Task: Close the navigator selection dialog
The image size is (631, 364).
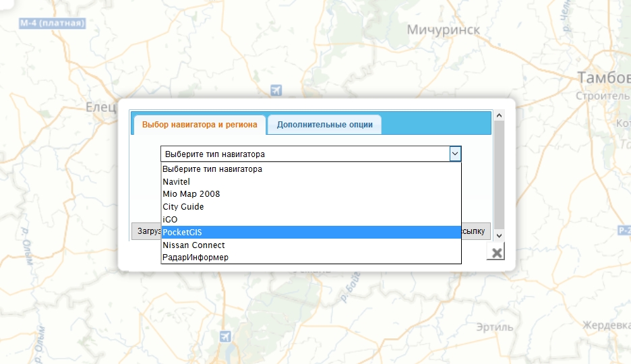Action: [496, 253]
